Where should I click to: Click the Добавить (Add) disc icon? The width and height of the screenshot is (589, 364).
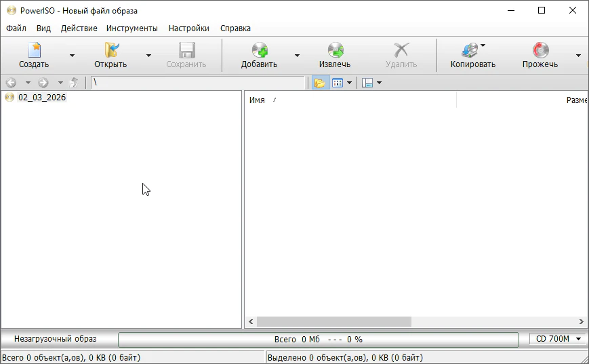[260, 51]
